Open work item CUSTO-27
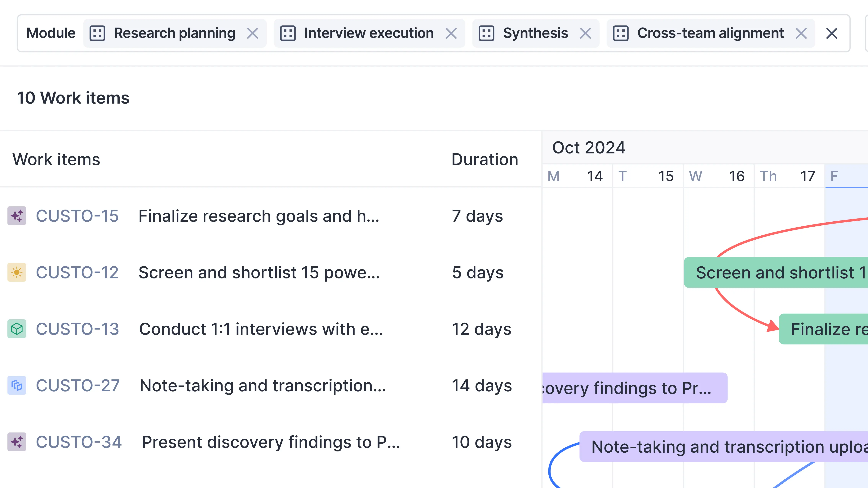This screenshot has width=868, height=488. point(78,385)
